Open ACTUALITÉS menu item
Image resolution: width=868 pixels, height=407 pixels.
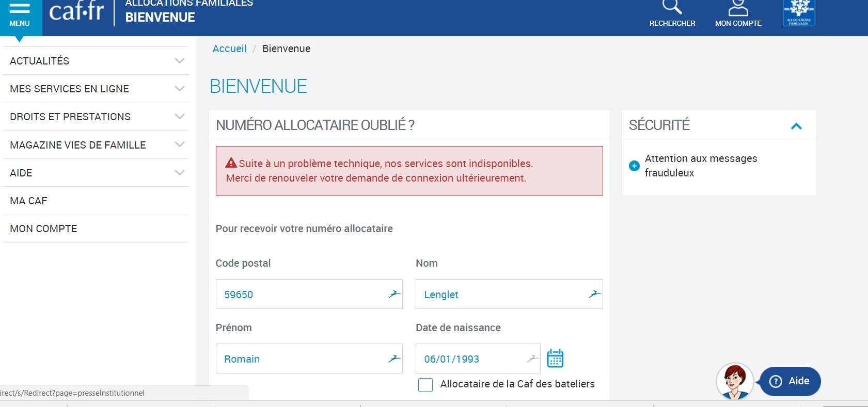pos(96,61)
